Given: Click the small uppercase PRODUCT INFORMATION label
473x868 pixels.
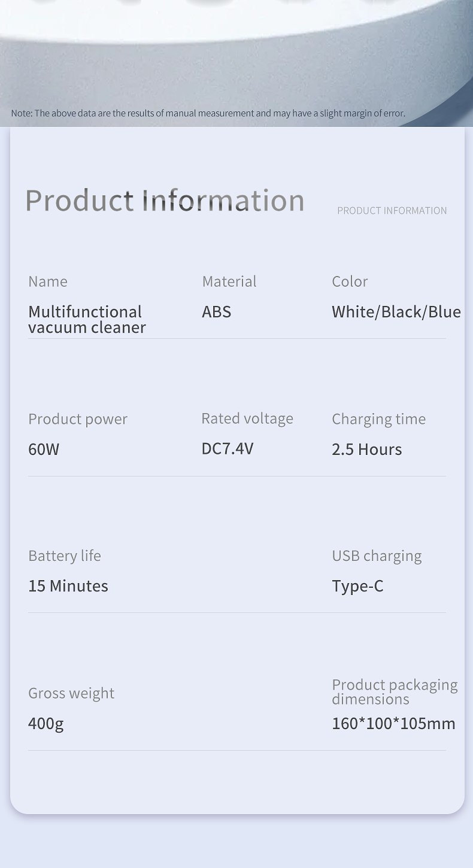Looking at the screenshot, I should [x=392, y=211].
